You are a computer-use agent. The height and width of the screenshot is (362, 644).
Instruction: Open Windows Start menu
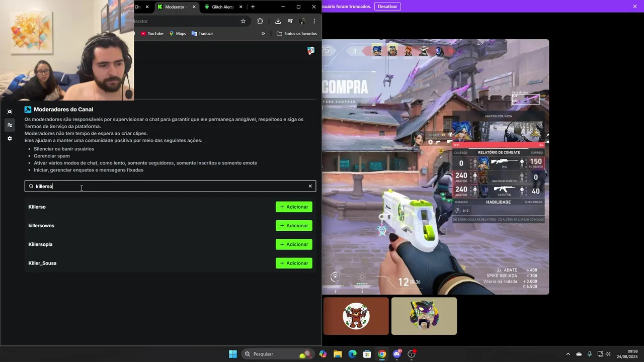[x=233, y=354]
